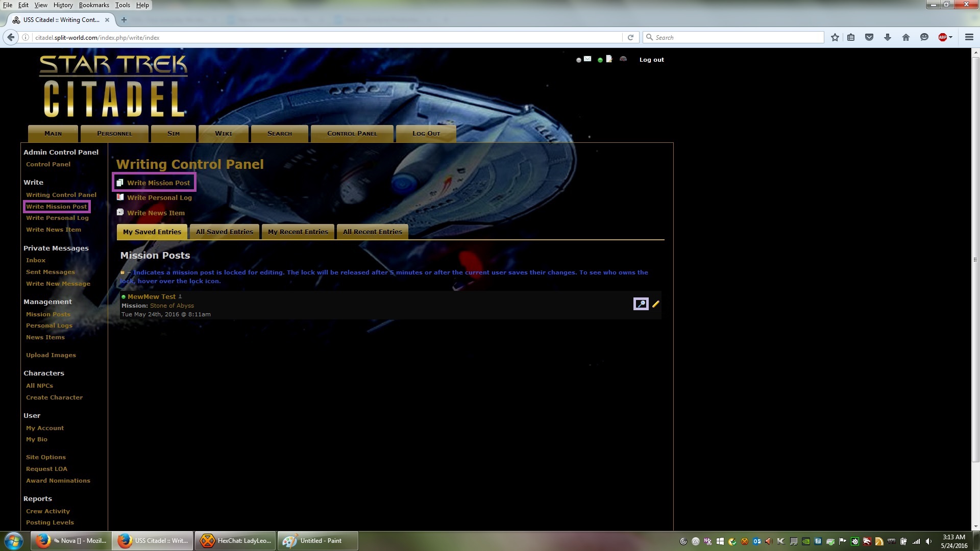Open the Upload Images sidebar link
The width and height of the screenshot is (980, 551).
coord(51,355)
